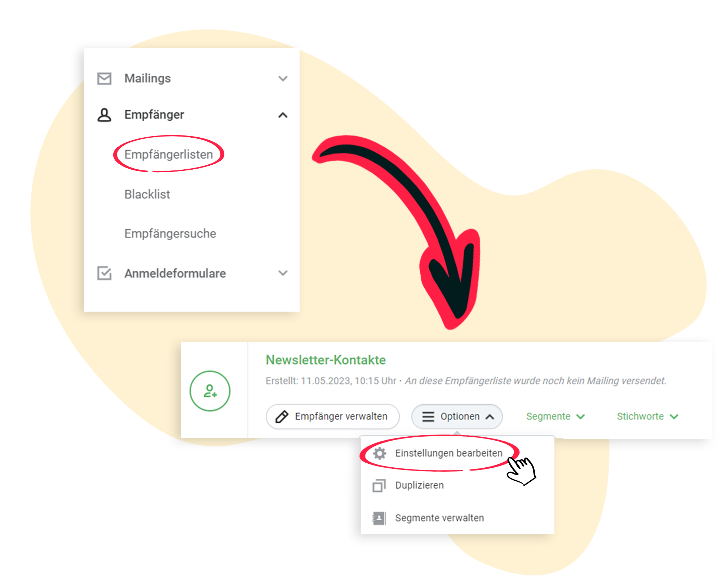Select Empfängerlisten in the sidebar
Screen dimensions: 721x588
[168, 154]
